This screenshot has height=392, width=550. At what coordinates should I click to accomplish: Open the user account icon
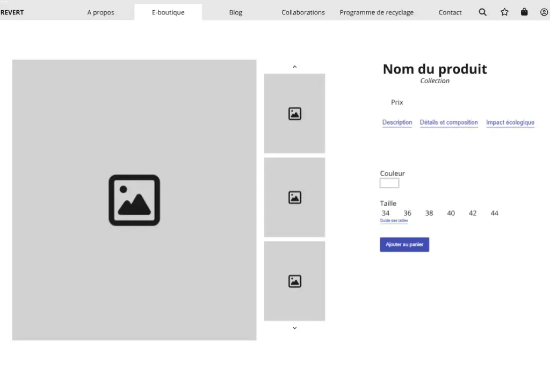pyautogui.click(x=544, y=12)
